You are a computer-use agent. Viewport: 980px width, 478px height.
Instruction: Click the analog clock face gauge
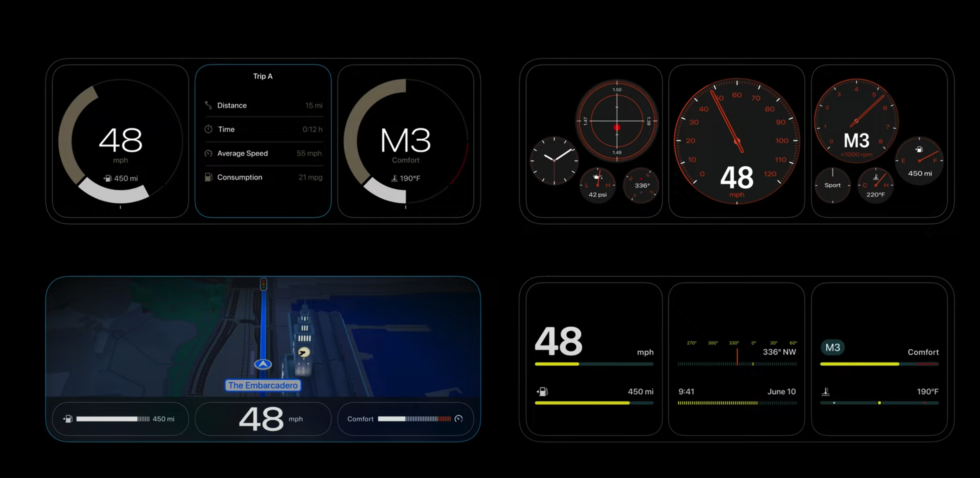click(x=554, y=161)
